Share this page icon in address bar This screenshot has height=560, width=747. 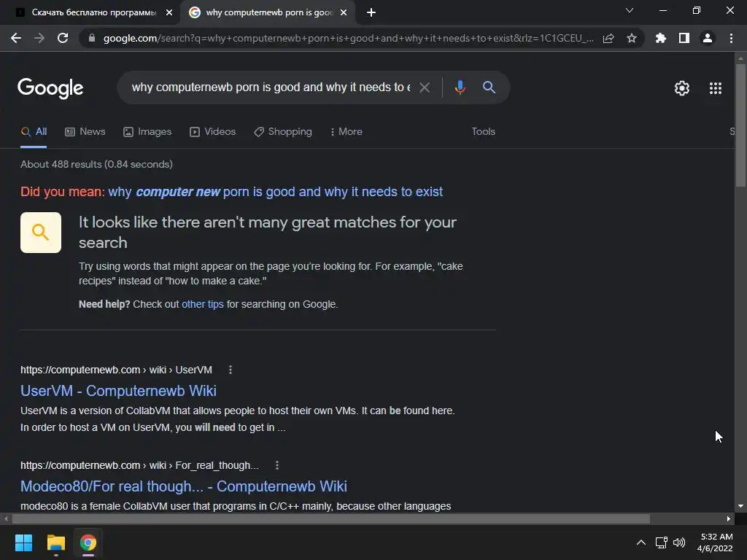[608, 38]
